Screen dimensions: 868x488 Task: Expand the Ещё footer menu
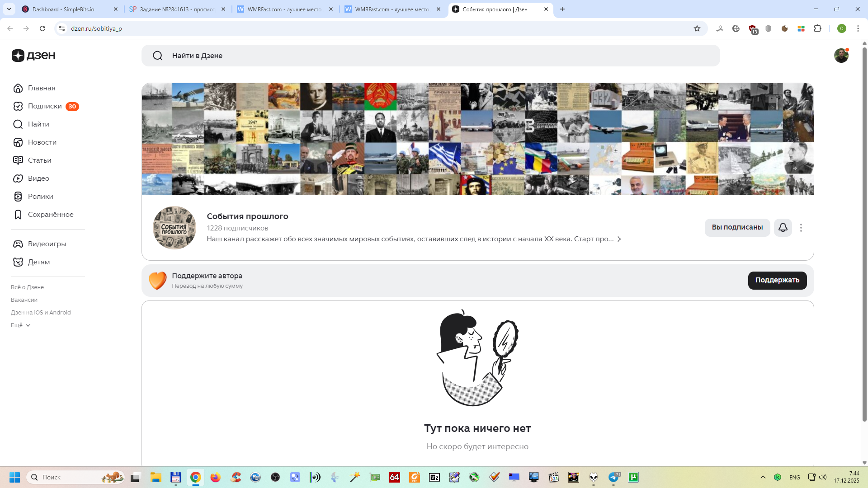20,325
